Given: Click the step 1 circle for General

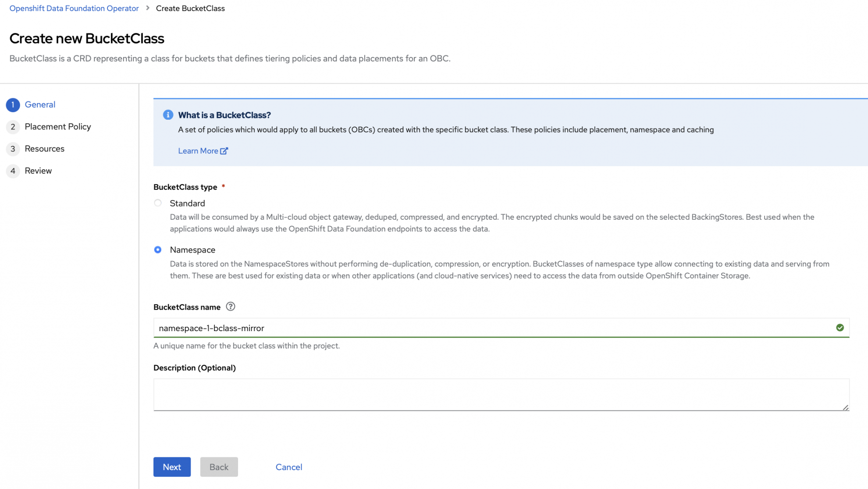Looking at the screenshot, I should click(13, 105).
